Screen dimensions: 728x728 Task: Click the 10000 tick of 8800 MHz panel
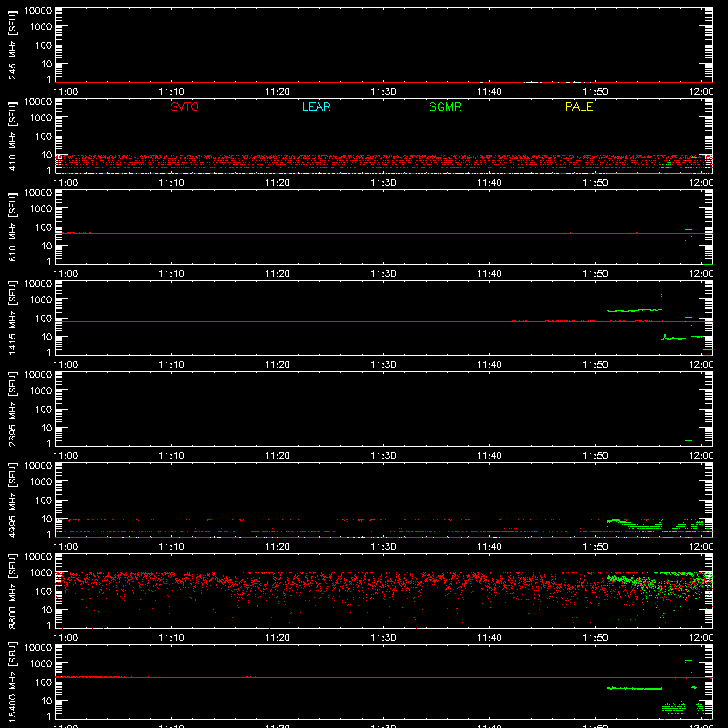pos(38,557)
